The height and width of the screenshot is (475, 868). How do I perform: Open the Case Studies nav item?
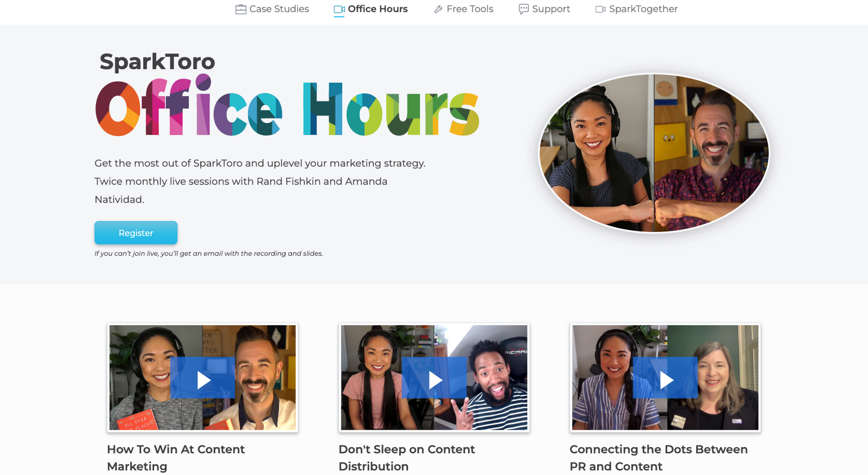coord(279,9)
